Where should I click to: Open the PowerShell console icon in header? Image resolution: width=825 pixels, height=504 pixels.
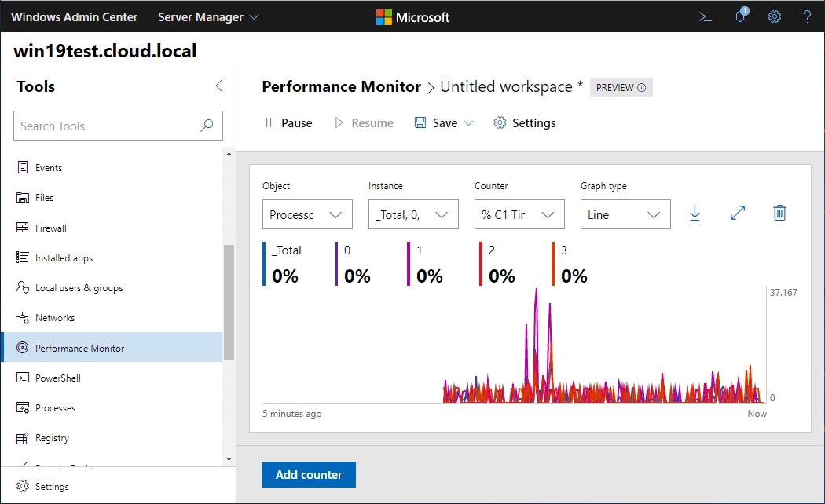706,16
